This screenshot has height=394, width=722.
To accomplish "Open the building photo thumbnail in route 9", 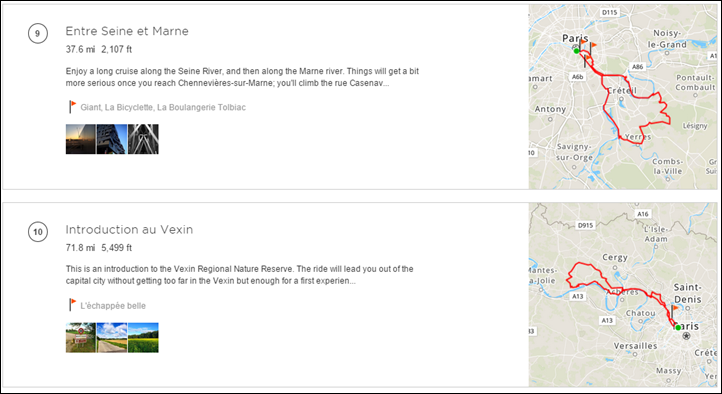I will coord(112,139).
